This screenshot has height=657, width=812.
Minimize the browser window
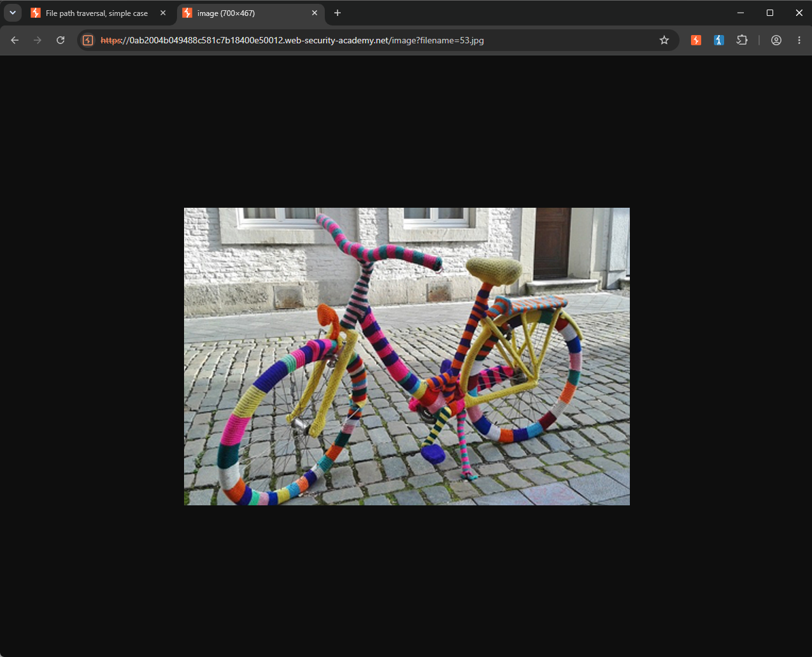point(741,13)
